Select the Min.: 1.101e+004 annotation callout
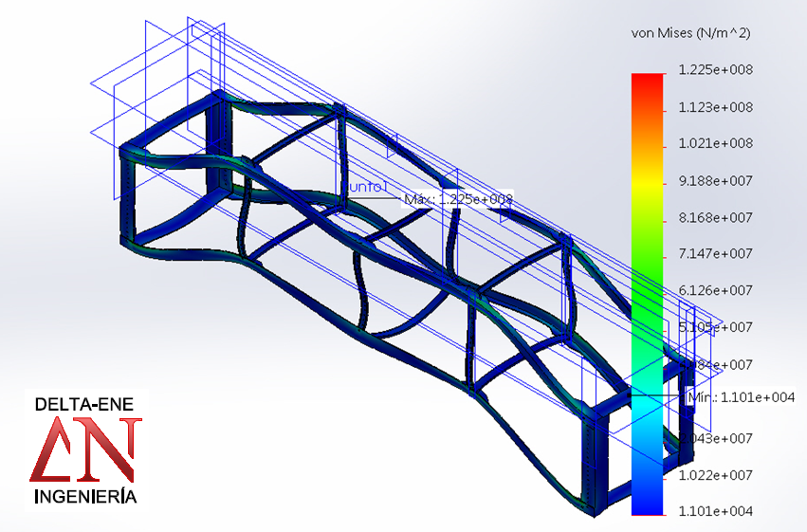807x532 pixels. pyautogui.click(x=740, y=396)
